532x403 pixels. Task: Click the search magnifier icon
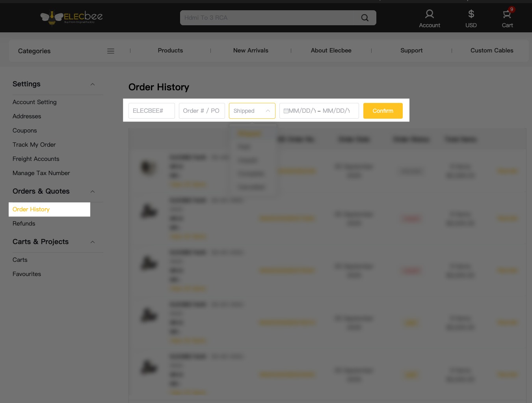pyautogui.click(x=365, y=18)
